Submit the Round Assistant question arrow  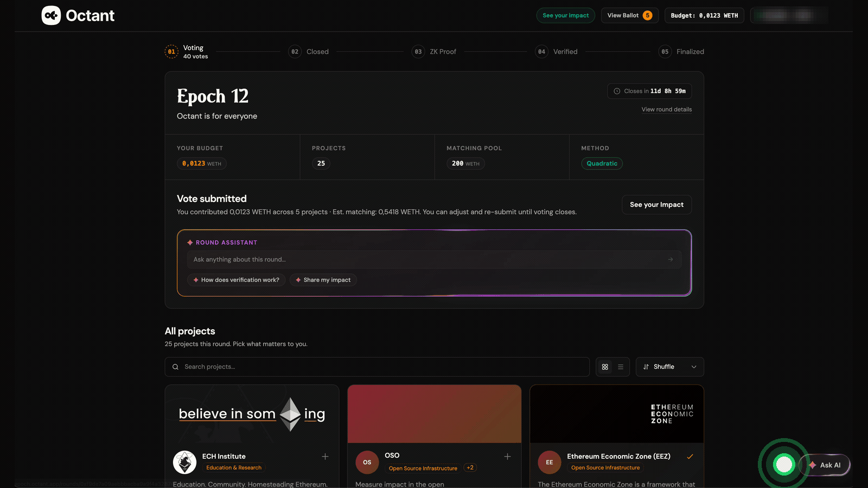[671, 259]
